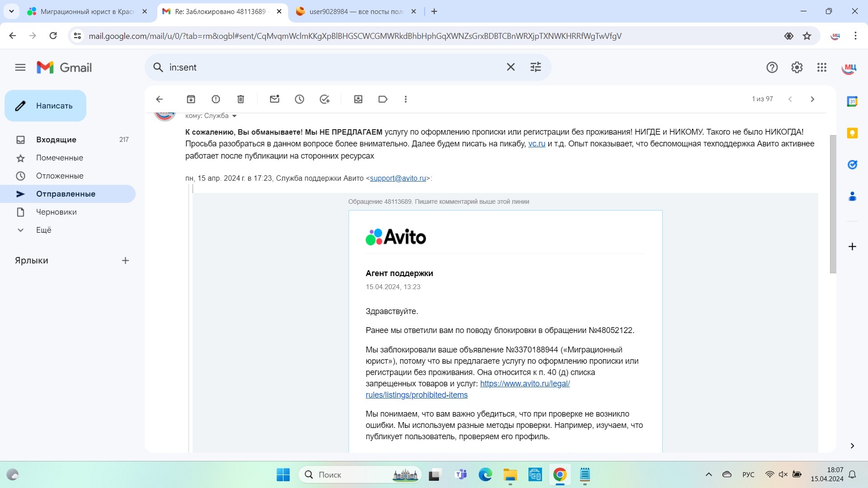Add this email to Tasks
The height and width of the screenshot is (488, 868).
[325, 99]
